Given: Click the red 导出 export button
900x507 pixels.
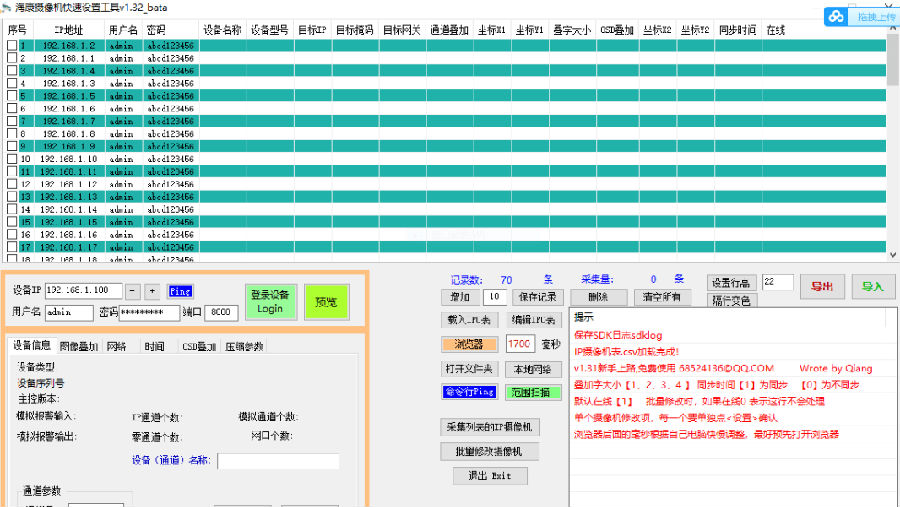Looking at the screenshot, I should click(x=822, y=286).
